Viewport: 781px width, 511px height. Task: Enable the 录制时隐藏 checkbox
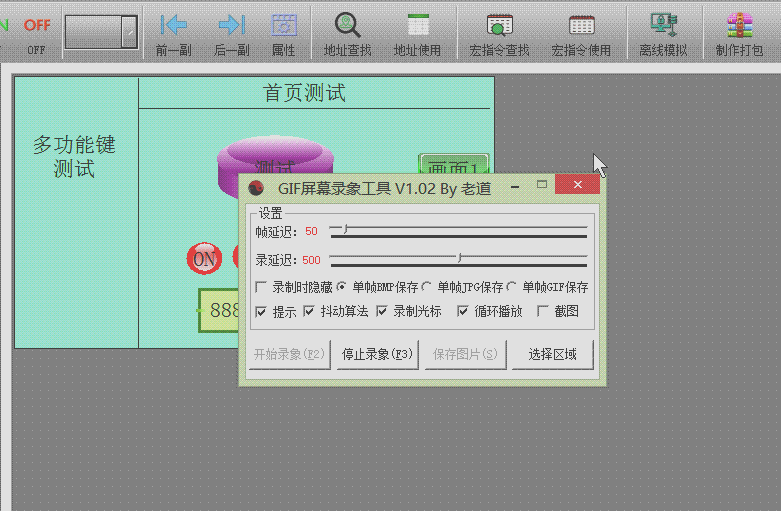(x=262, y=287)
